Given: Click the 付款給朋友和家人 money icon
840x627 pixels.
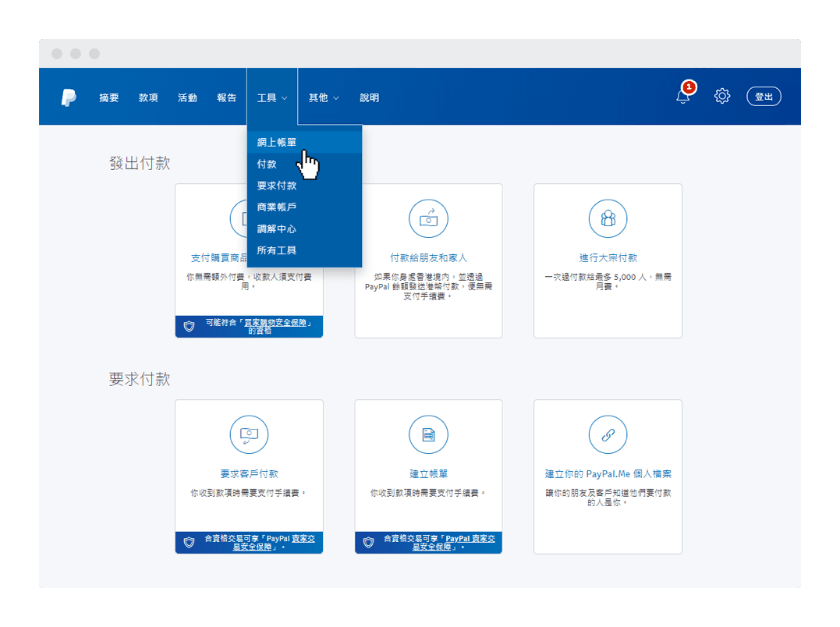Looking at the screenshot, I should coord(428,218).
